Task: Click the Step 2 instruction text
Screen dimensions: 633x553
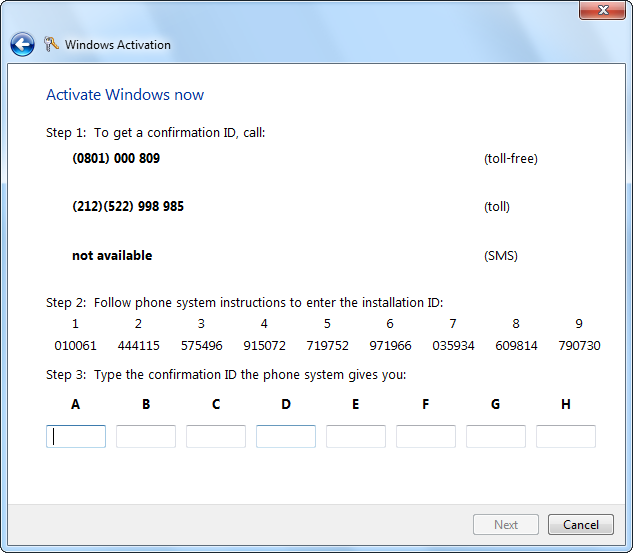Action: coord(244,303)
